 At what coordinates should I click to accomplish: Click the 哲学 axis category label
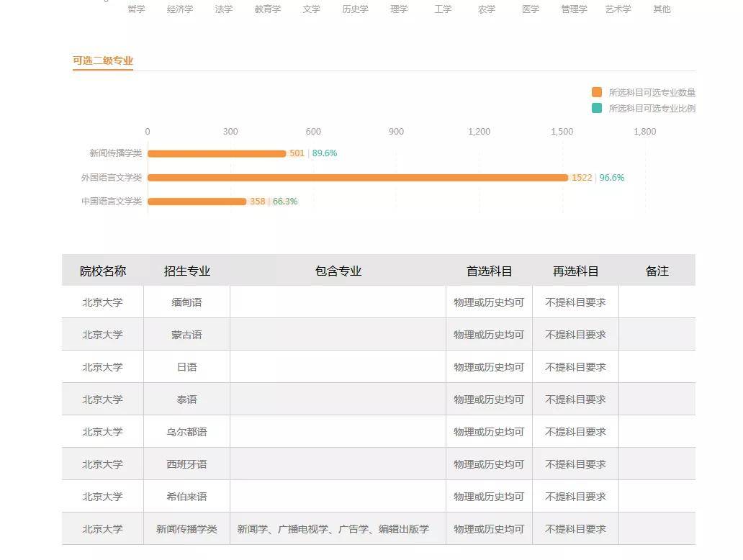(137, 9)
